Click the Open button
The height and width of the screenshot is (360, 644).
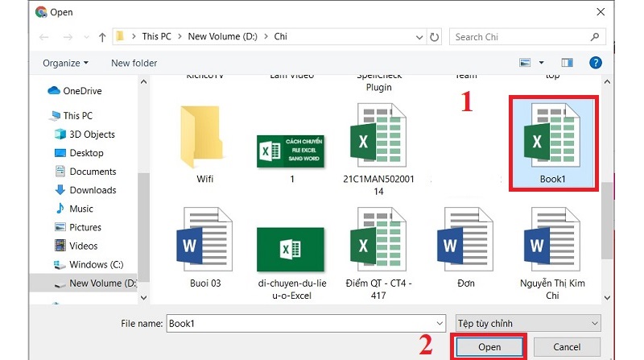(x=489, y=347)
